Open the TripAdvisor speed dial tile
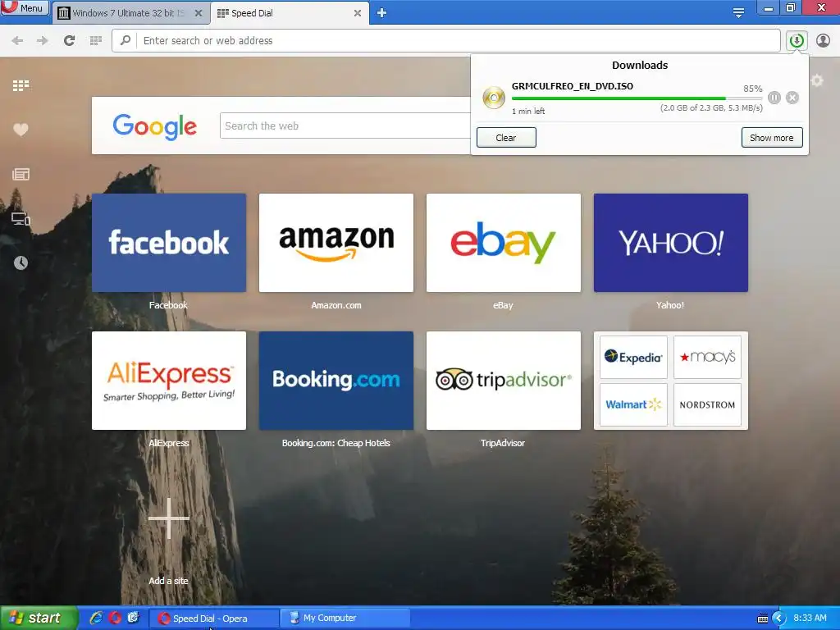This screenshot has width=840, height=630. pos(504,381)
